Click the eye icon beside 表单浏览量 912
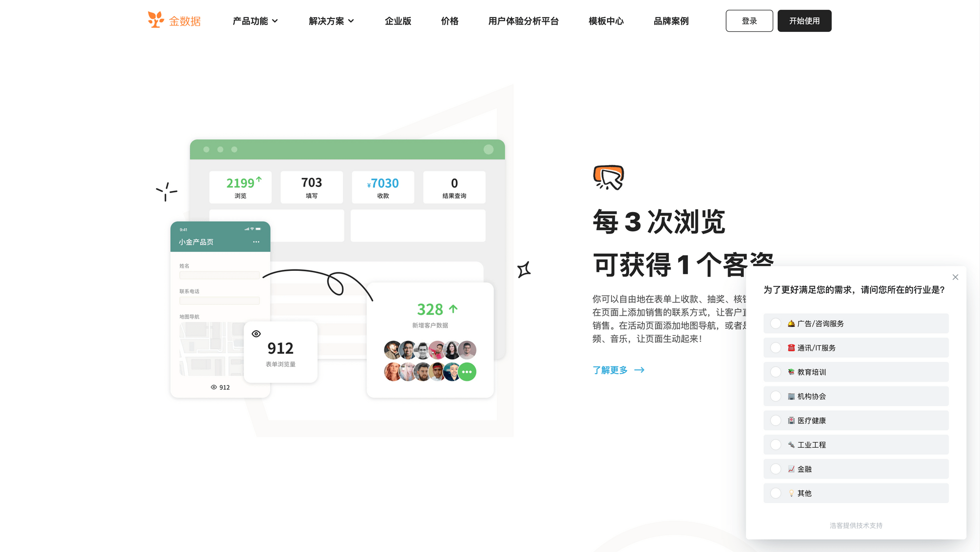Screen dimensions: 980x552 pos(256,334)
